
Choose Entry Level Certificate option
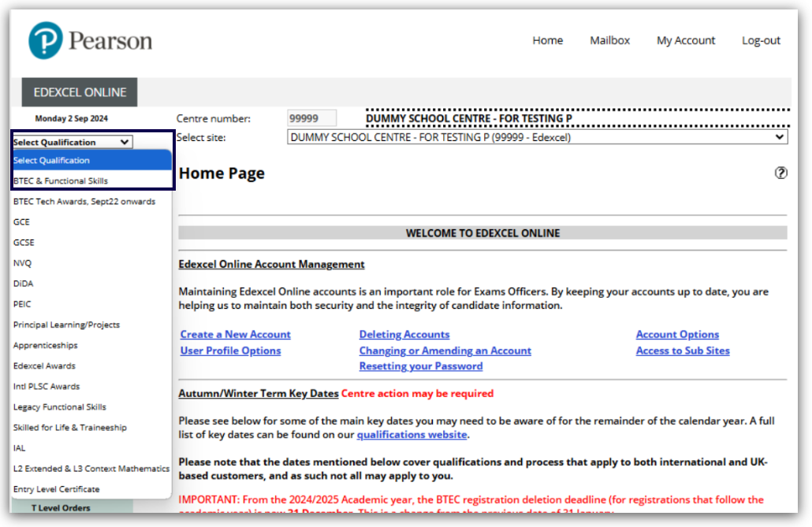(x=92, y=489)
